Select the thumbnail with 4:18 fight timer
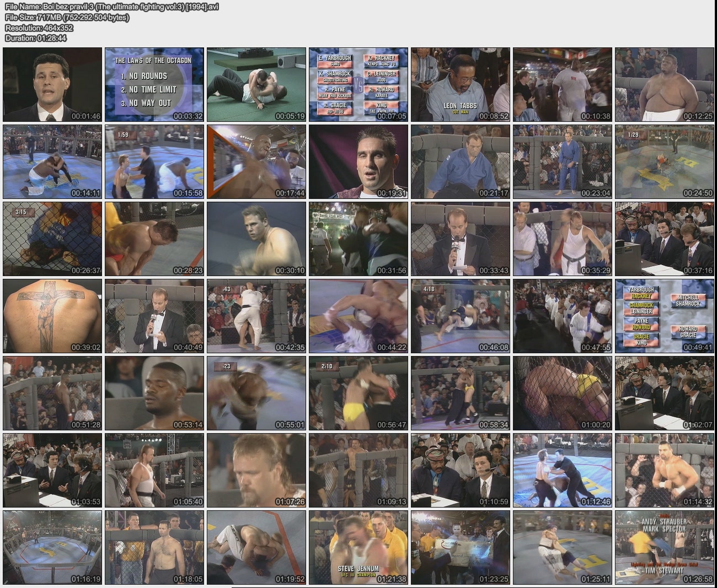Image resolution: width=717 pixels, height=588 pixels. click(460, 316)
